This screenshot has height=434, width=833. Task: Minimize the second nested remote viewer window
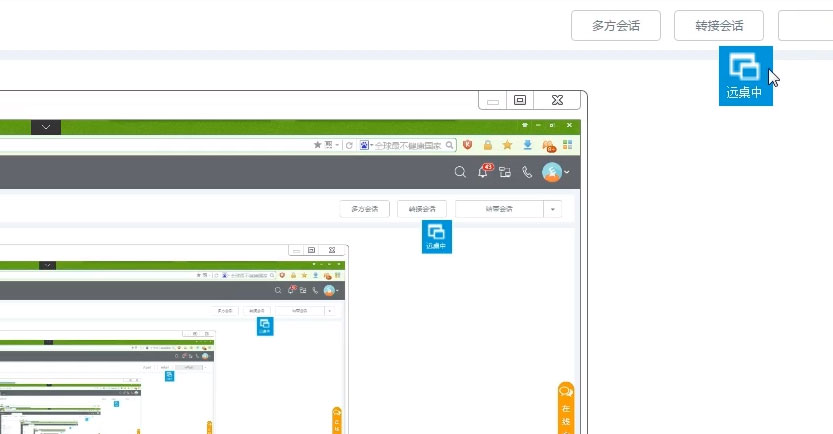point(296,250)
